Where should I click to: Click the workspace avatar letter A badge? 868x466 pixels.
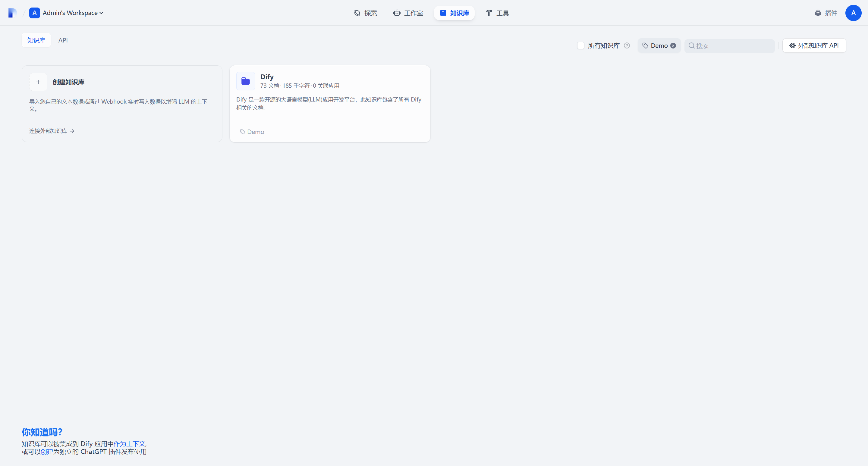pos(34,13)
